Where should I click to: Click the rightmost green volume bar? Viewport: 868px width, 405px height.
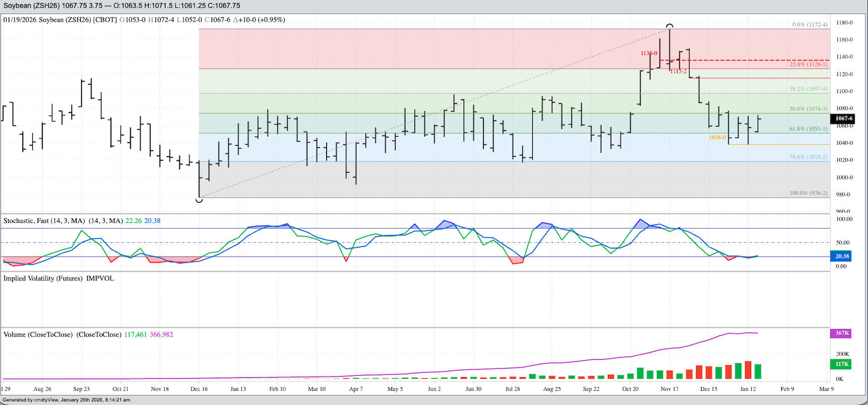click(x=758, y=372)
